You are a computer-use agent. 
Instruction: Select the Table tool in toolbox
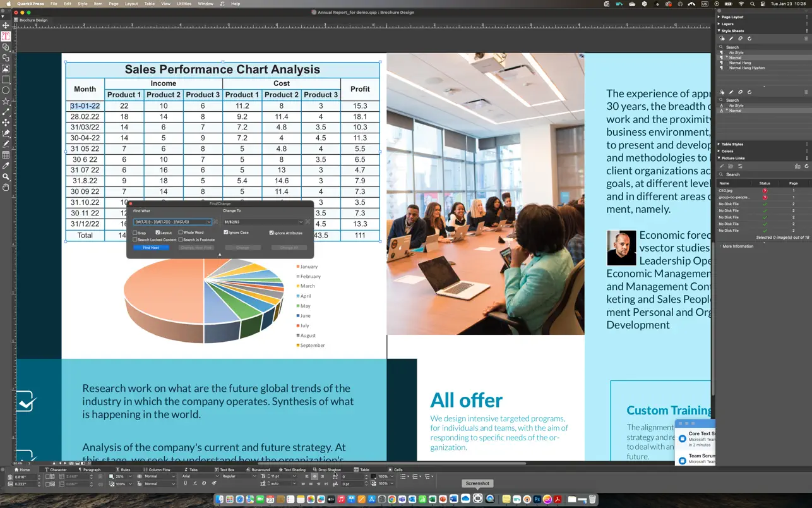click(x=6, y=155)
